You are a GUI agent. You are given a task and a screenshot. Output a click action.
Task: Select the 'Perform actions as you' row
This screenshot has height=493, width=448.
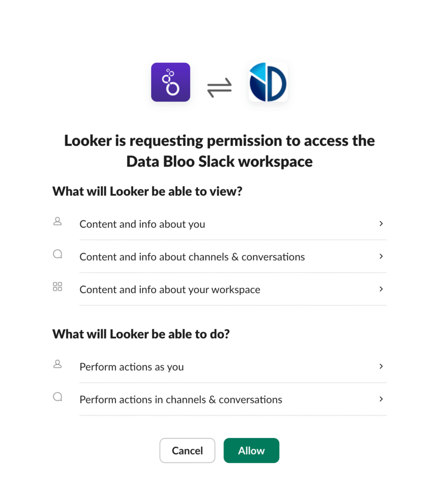pos(132,367)
